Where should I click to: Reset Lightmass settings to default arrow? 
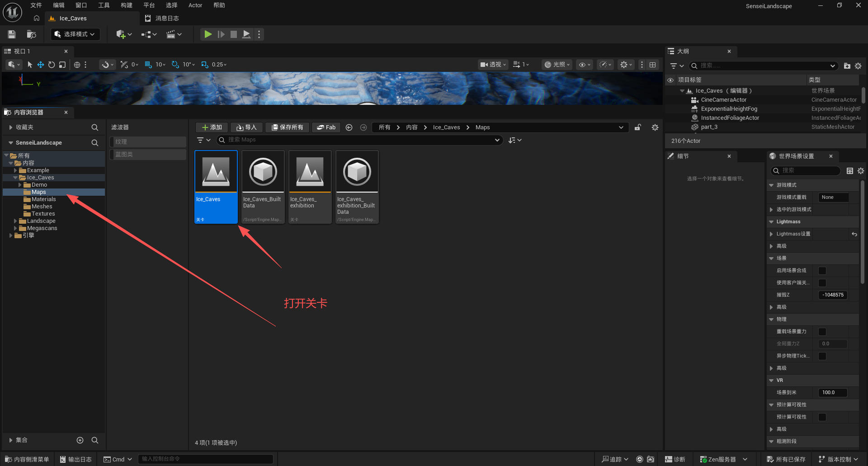(x=854, y=234)
